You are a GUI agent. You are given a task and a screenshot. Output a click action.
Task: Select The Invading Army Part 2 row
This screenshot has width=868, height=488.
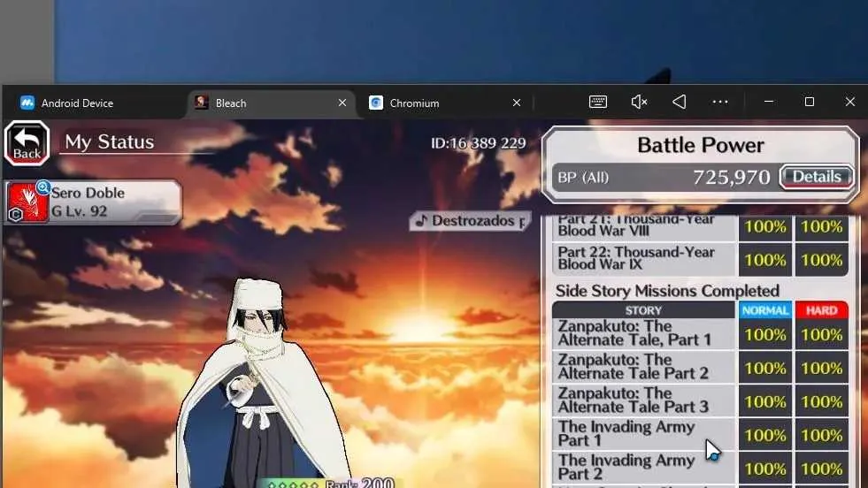click(700, 468)
